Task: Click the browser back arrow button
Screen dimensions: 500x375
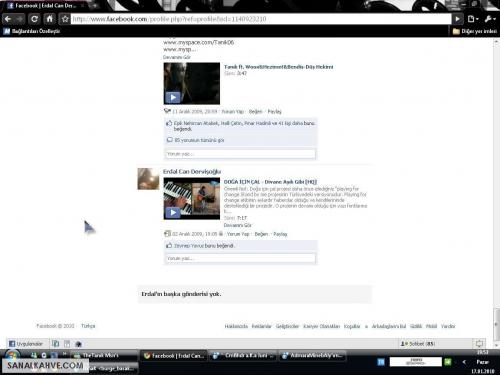Action: [x=8, y=19]
